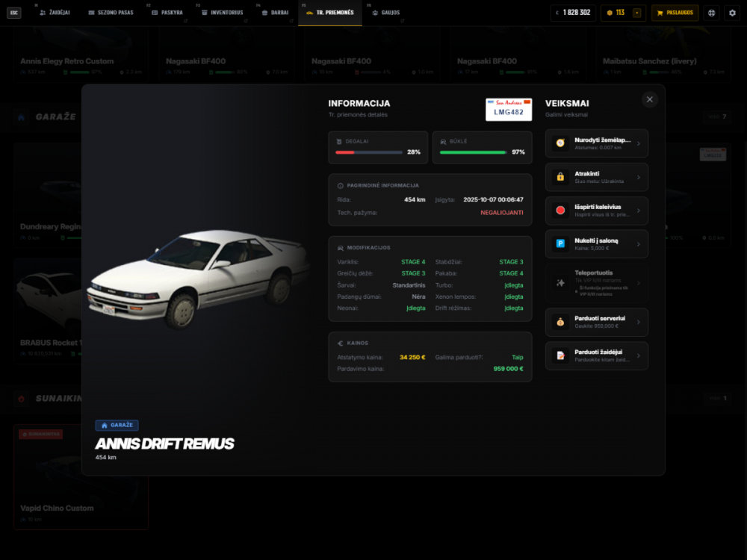Open the Žaidėjai tab
Image resolution: width=747 pixels, height=560 pixels.
[x=55, y=13]
